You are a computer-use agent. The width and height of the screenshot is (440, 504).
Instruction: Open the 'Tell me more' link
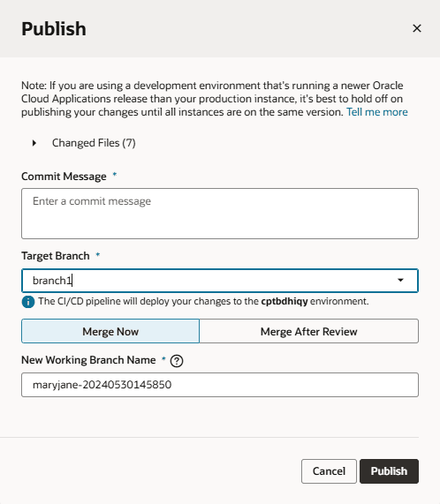pyautogui.click(x=377, y=112)
